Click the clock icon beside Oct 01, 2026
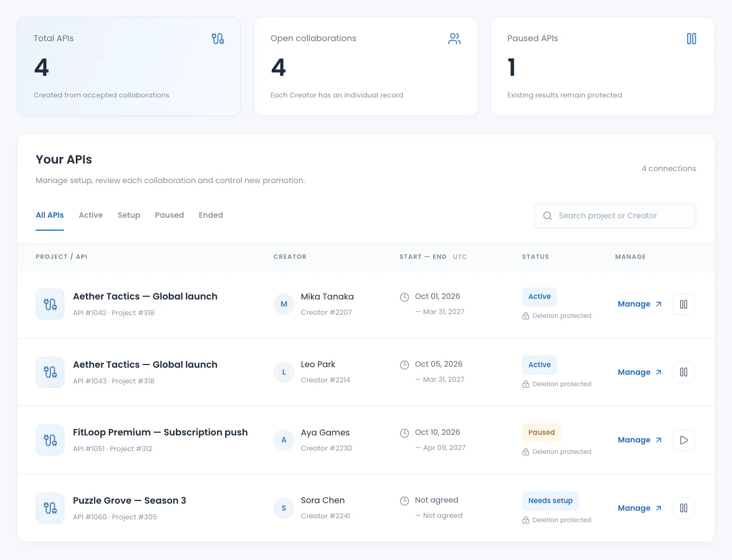 point(404,297)
